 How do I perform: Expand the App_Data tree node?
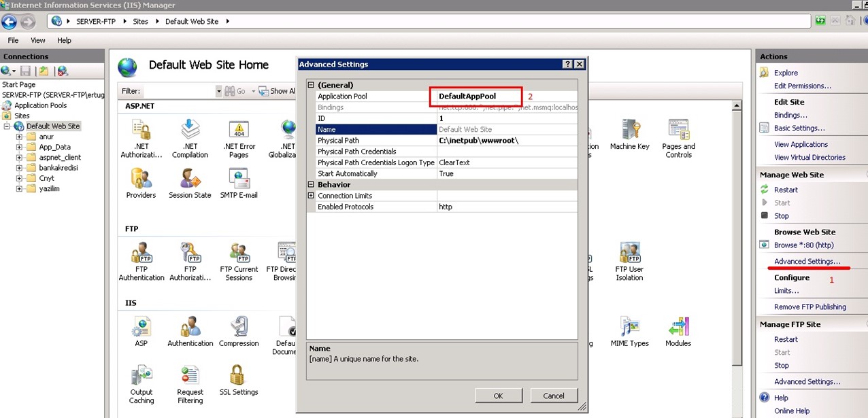(20, 147)
